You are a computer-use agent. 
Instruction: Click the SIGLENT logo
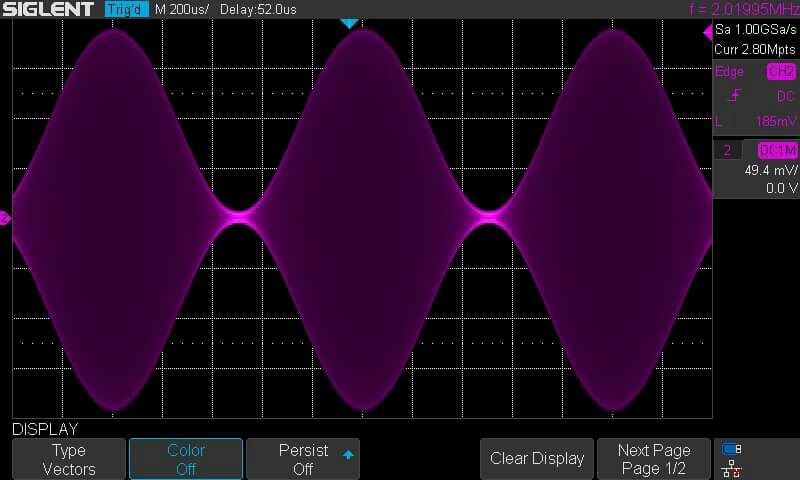49,9
